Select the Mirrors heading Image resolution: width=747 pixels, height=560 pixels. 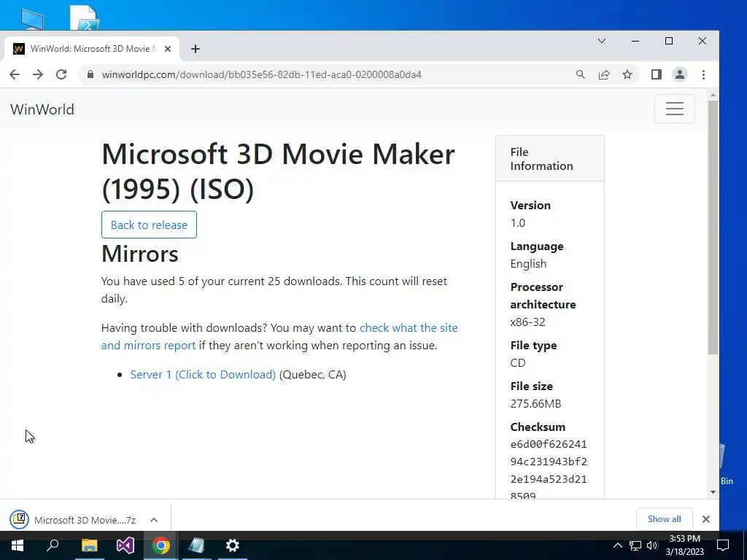139,253
